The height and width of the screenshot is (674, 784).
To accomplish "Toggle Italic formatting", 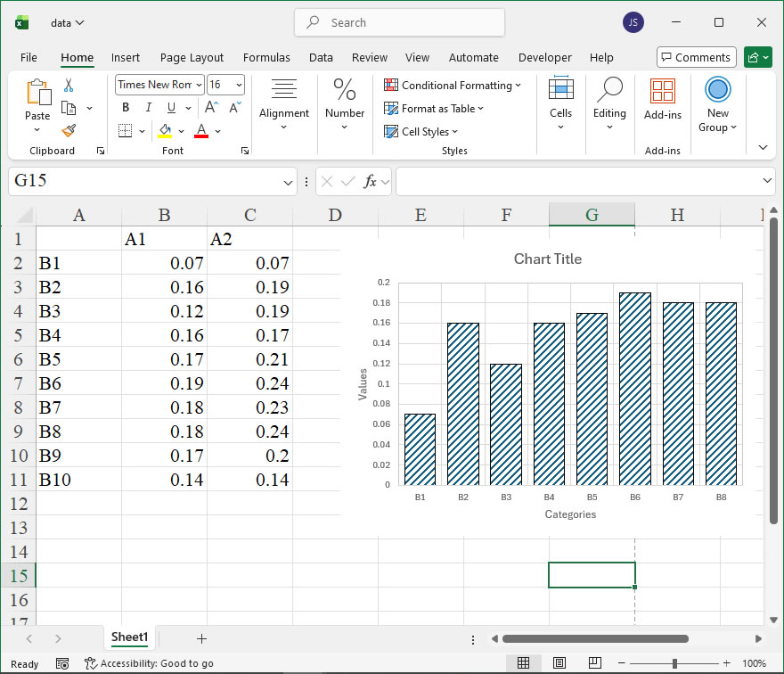I will click(147, 108).
